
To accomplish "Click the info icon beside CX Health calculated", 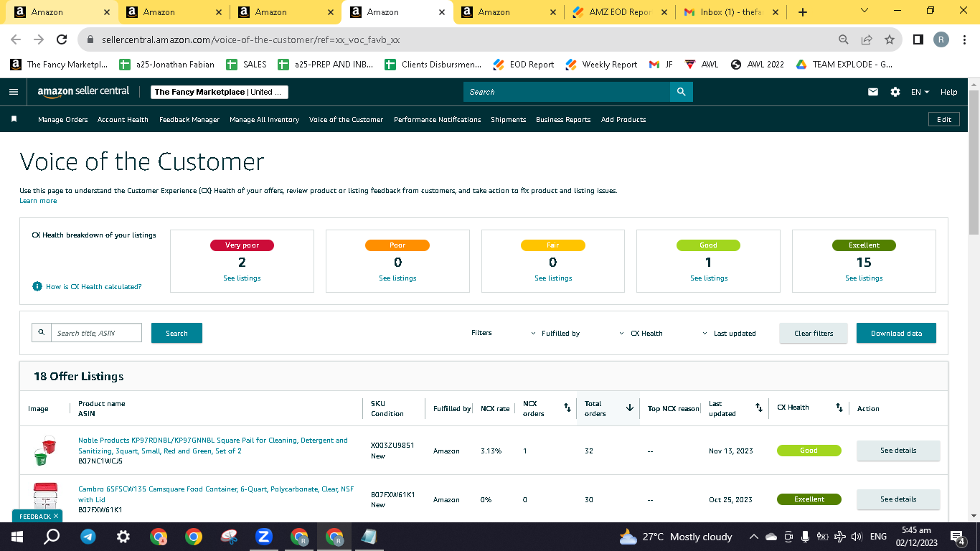I will 37,286.
